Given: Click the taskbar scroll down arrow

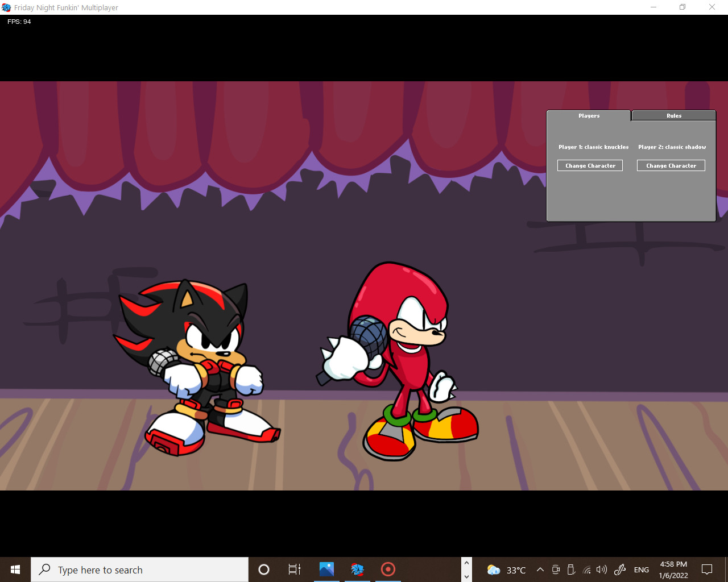Looking at the screenshot, I should coord(466,576).
